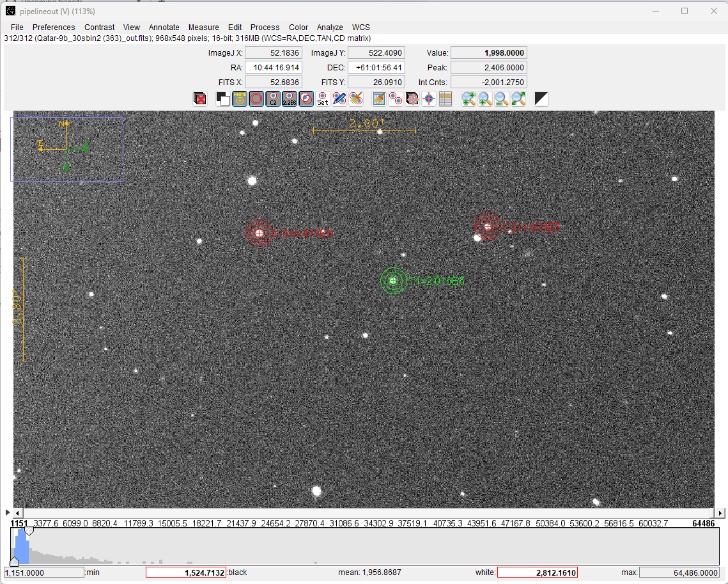Screen dimensions: 728x584
Task: Open the WCS menu
Action: point(360,28)
